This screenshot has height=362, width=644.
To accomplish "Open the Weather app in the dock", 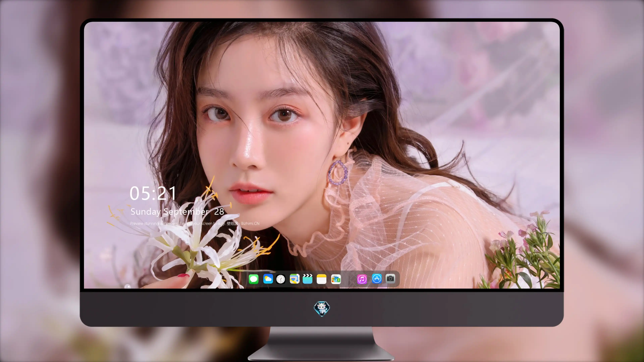I will (268, 279).
